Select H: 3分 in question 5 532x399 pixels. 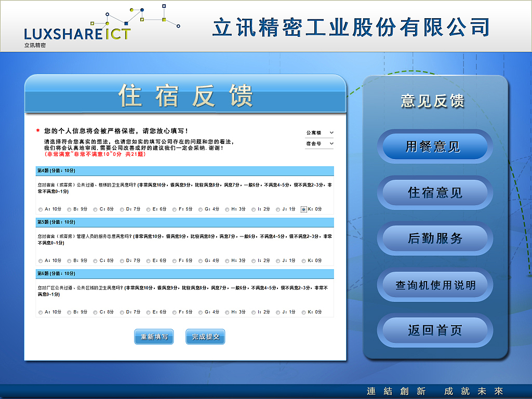click(227, 261)
